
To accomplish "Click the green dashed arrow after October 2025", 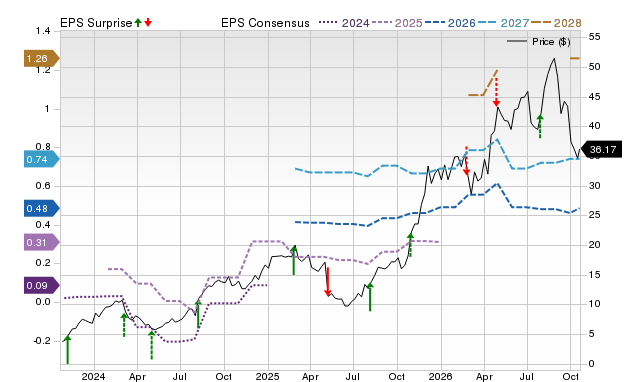I will click(410, 245).
